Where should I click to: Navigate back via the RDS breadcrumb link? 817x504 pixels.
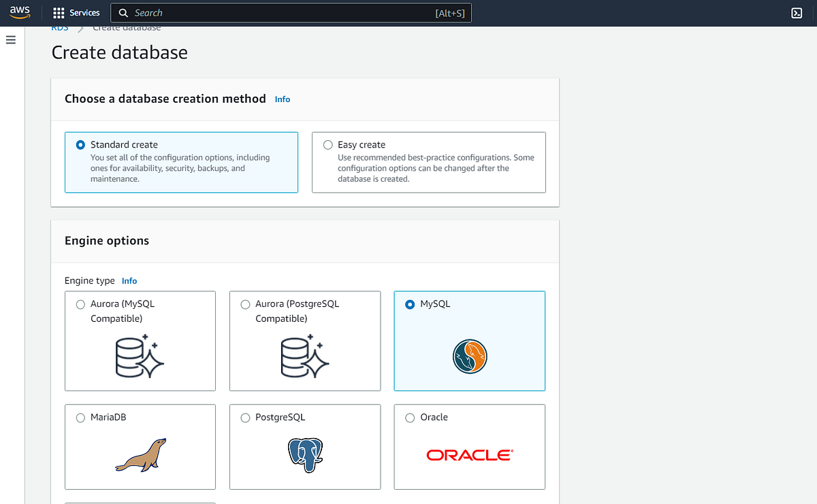click(x=59, y=27)
